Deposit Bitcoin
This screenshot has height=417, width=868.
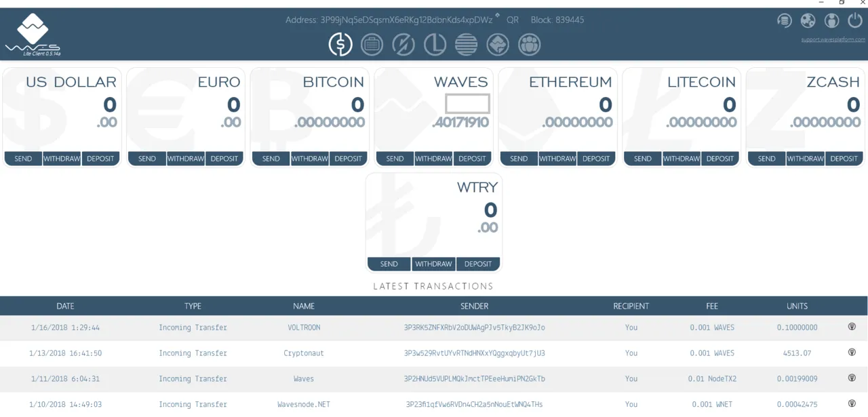point(349,159)
